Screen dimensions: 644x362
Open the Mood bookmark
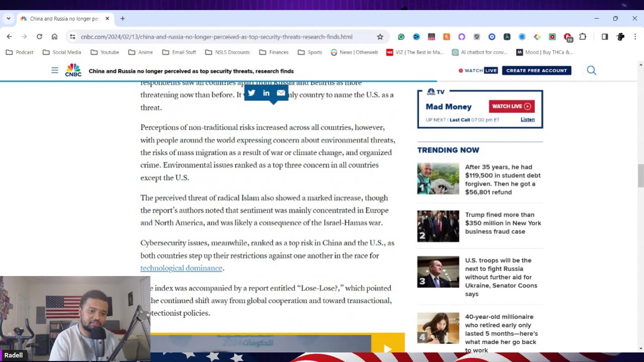tap(545, 52)
